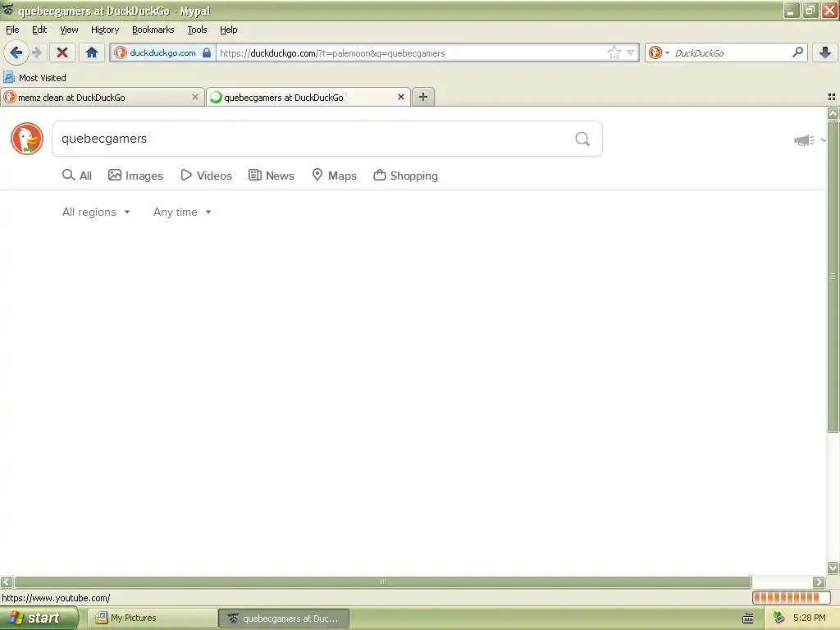Click the orange page loading progress bar
The image size is (840, 630).
[x=792, y=597]
